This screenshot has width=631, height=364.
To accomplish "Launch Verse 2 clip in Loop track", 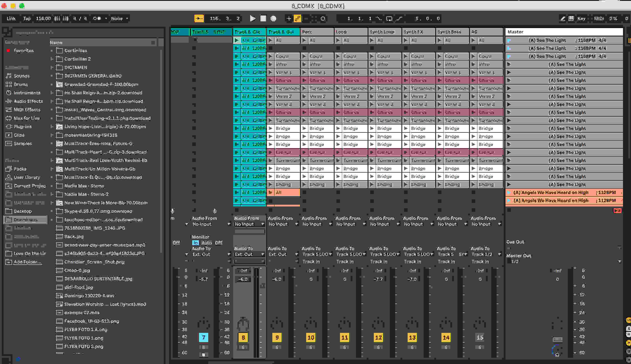I will 338,96.
